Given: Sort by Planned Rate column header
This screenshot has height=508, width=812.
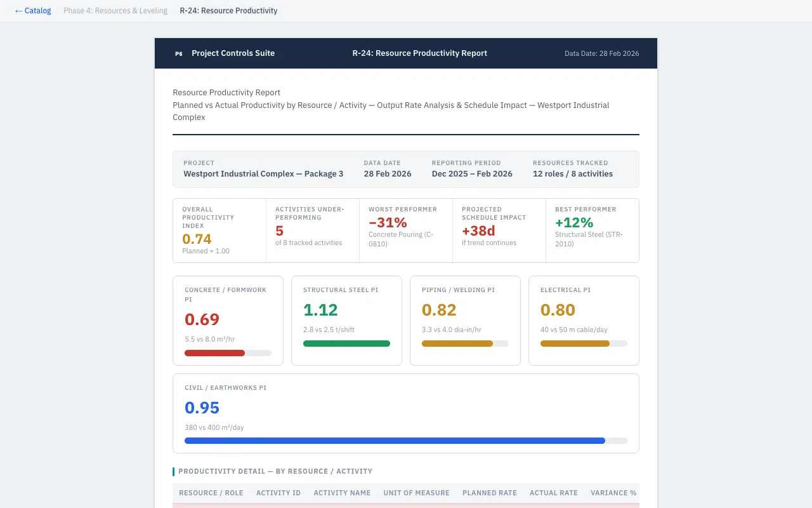Looking at the screenshot, I should [x=489, y=493].
